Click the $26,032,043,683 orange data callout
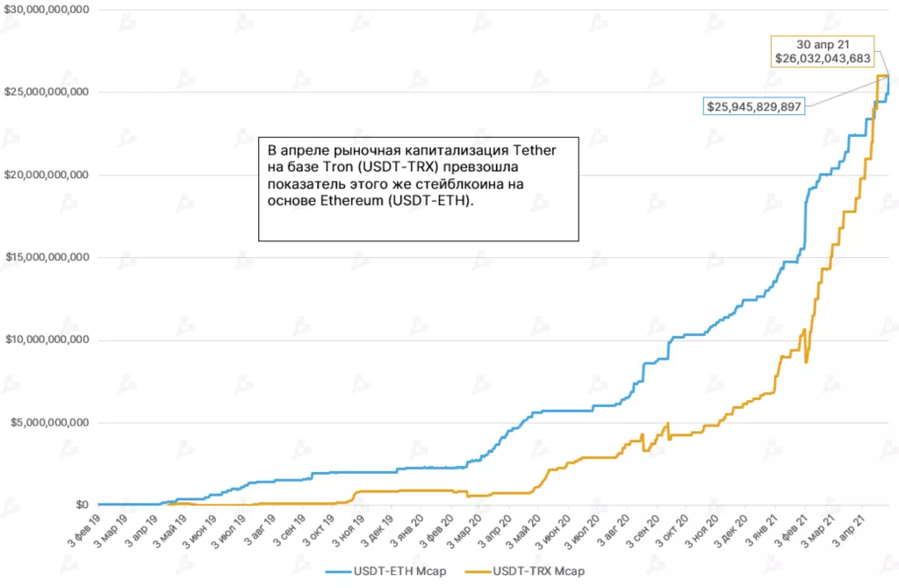Image resolution: width=899 pixels, height=588 pixels. [x=822, y=51]
